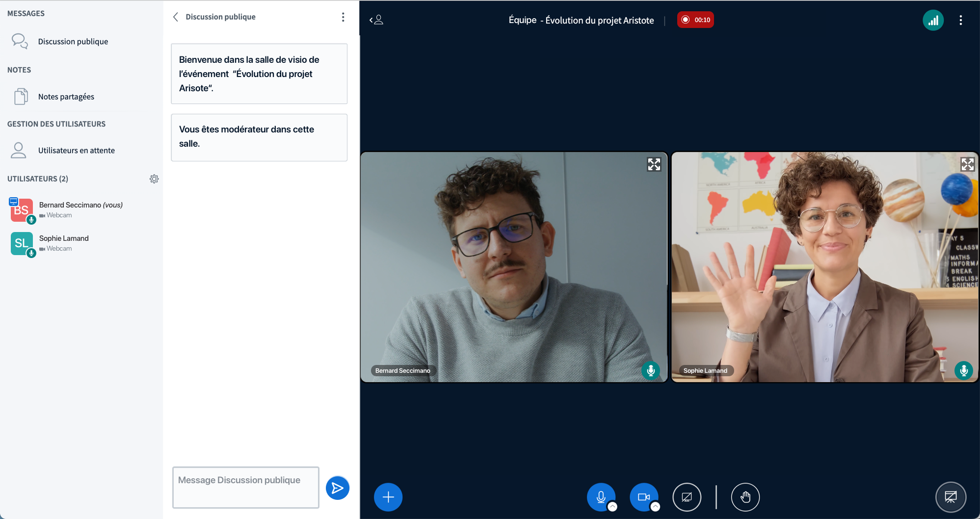The image size is (980, 519).
Task: Send the chat message
Action: pos(338,488)
